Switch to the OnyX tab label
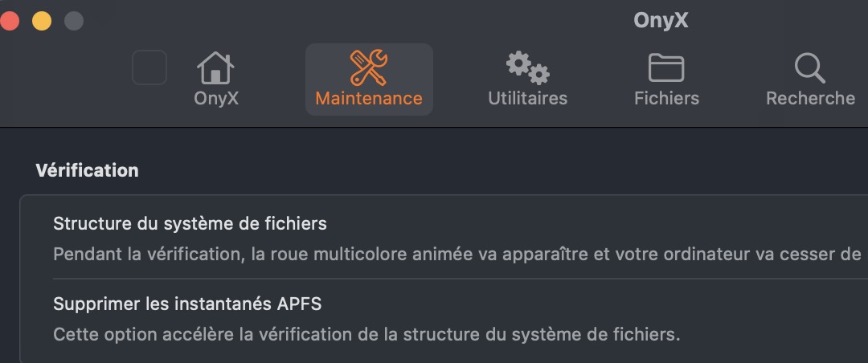 tap(216, 98)
